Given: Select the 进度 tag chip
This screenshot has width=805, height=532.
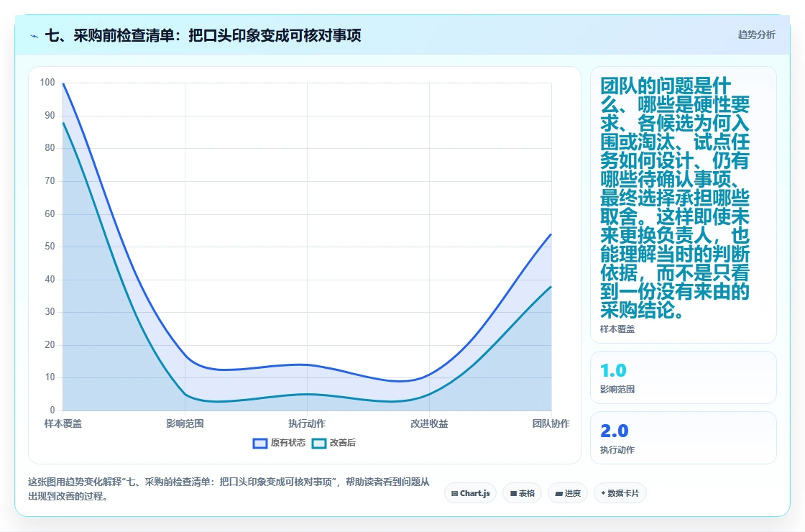Looking at the screenshot, I should coord(567,493).
